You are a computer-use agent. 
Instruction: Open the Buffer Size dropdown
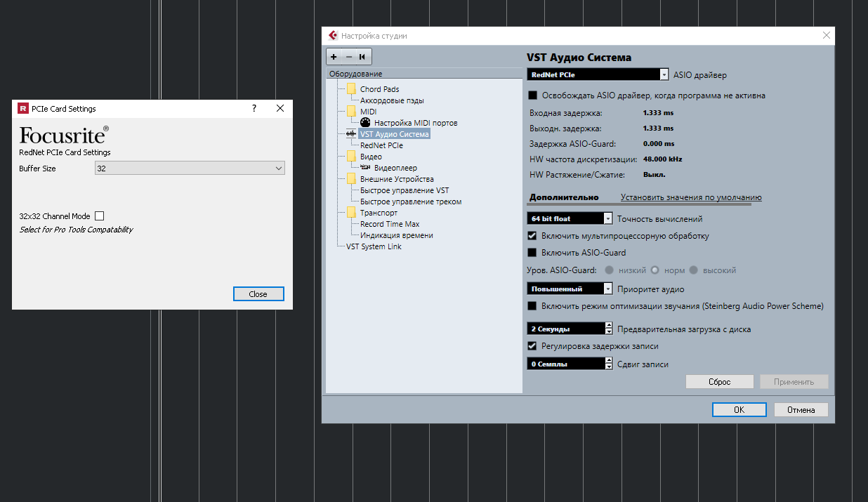click(190, 169)
